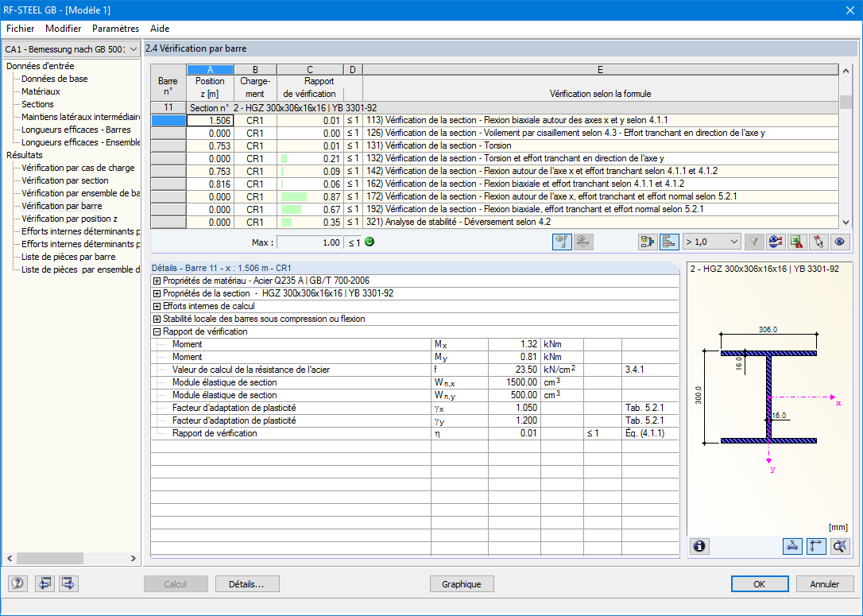This screenshot has width=863, height=616.
Task: Click the help question-mark icon at bottom left
Action: (17, 583)
